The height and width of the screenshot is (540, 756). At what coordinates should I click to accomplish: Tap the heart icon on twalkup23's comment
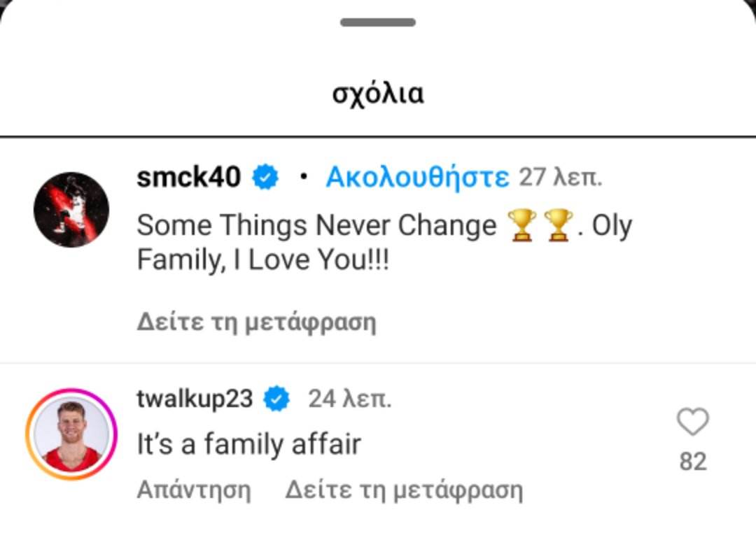click(x=693, y=422)
